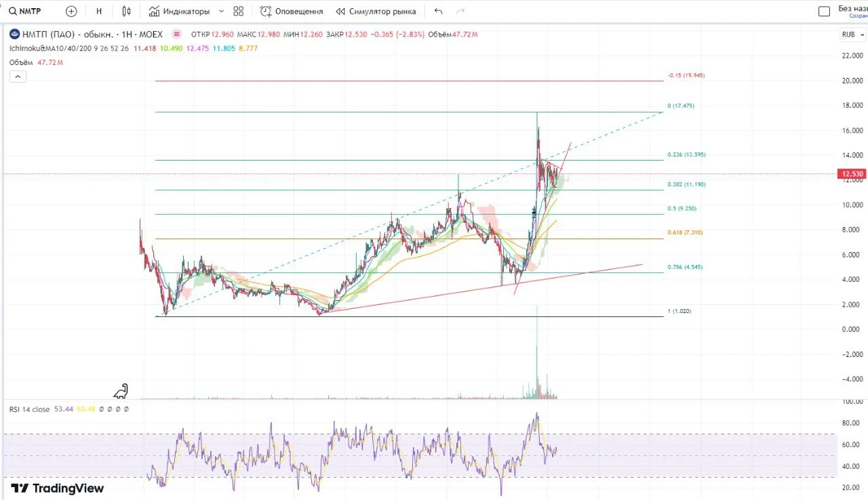Click the -4.000 price scale label
The width and height of the screenshot is (868, 500).
click(851, 379)
